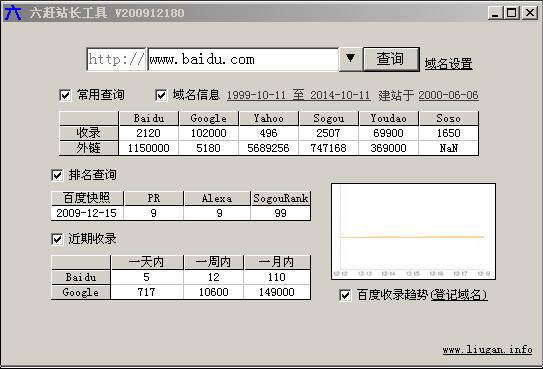Click the Youdao 收录 value 69900
Screen dimensions: 543x369
pyautogui.click(x=389, y=133)
